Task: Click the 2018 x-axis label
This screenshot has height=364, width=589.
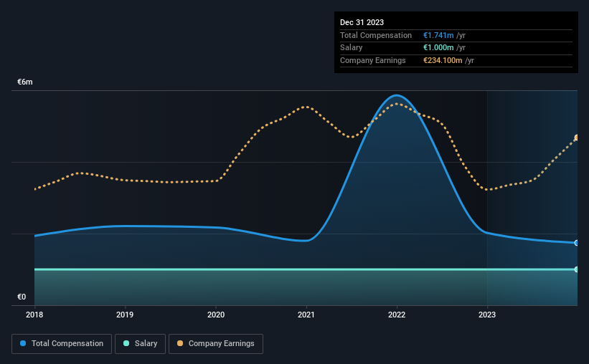Action: click(x=34, y=315)
